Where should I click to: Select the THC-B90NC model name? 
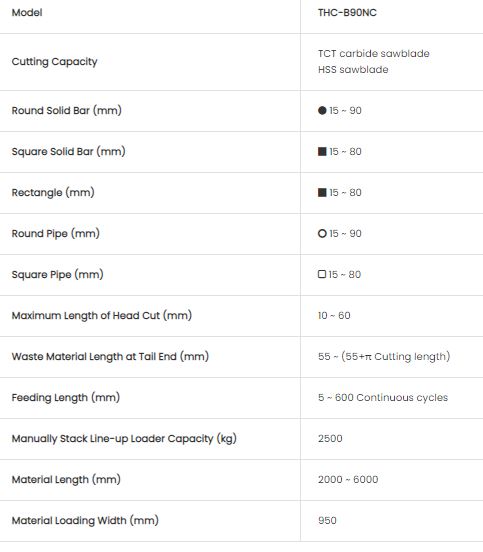click(347, 13)
